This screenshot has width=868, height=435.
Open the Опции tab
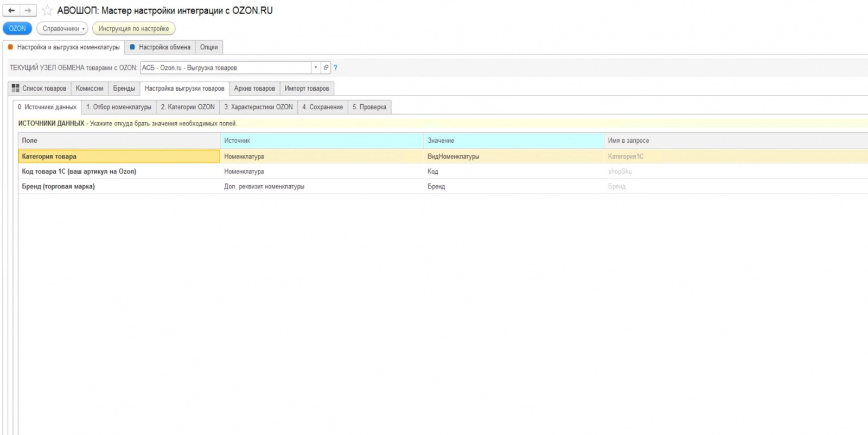click(x=209, y=47)
